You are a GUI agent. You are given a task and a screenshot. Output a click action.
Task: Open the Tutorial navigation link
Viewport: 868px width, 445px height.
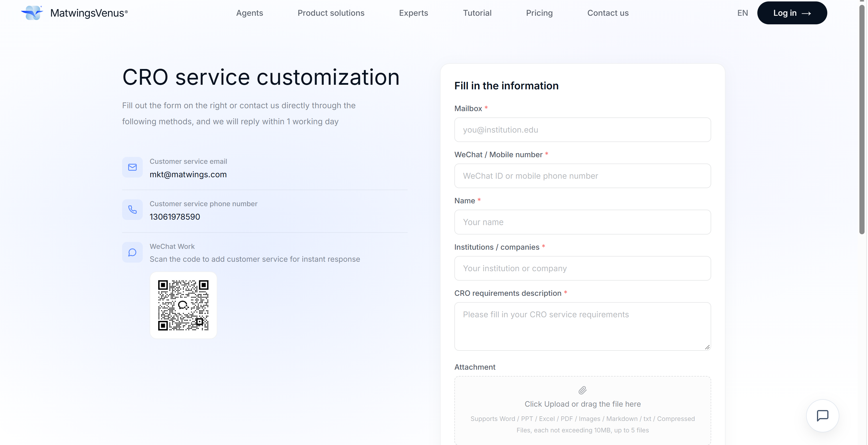477,13
